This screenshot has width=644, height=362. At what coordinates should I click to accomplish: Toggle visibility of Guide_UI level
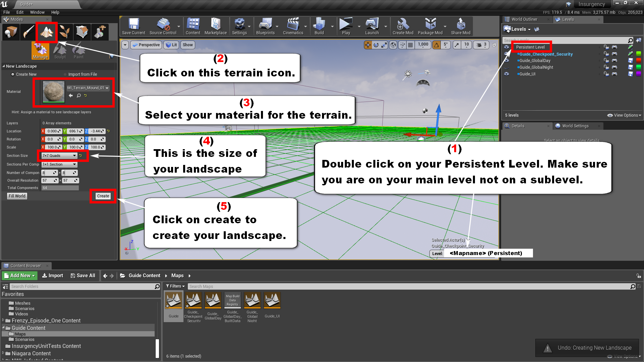506,74
